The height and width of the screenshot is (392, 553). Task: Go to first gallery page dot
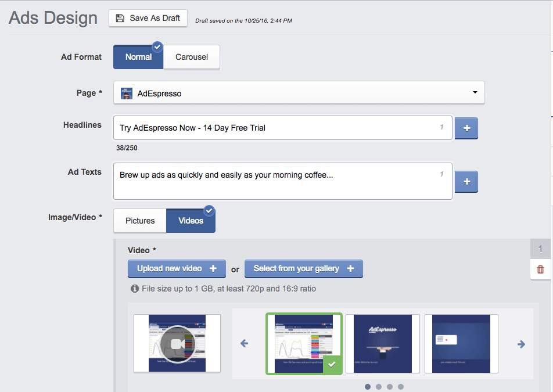368,387
